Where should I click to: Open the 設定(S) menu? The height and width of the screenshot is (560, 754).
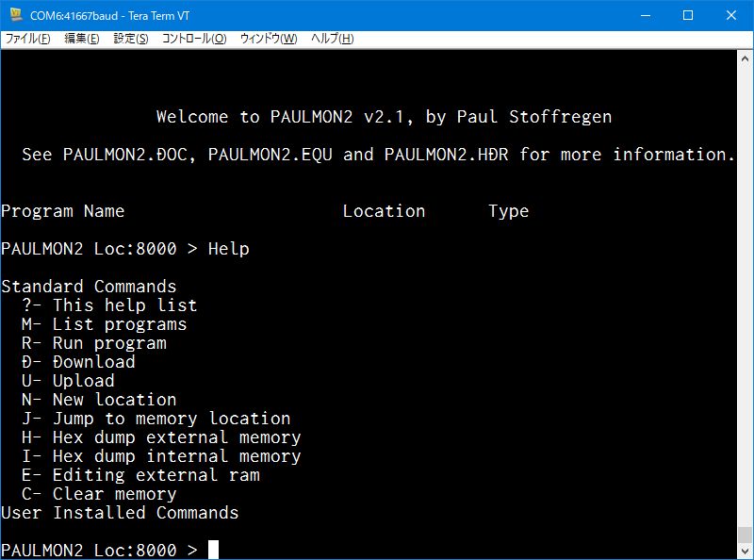pyautogui.click(x=131, y=39)
